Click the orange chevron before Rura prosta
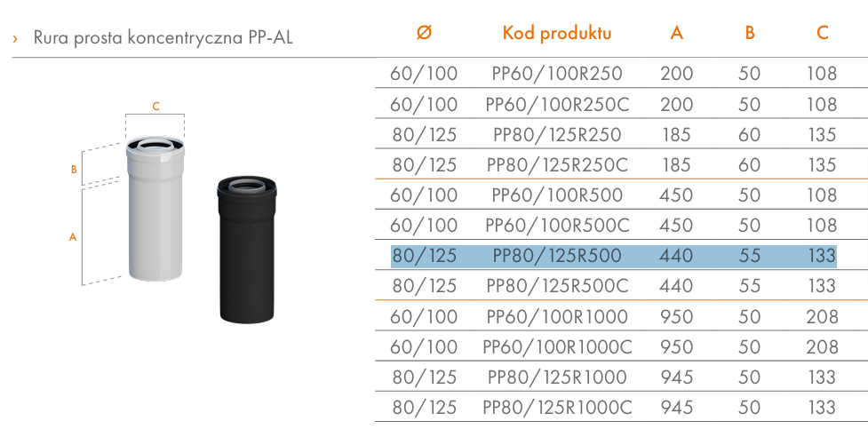The width and height of the screenshot is (868, 437). coord(15,38)
